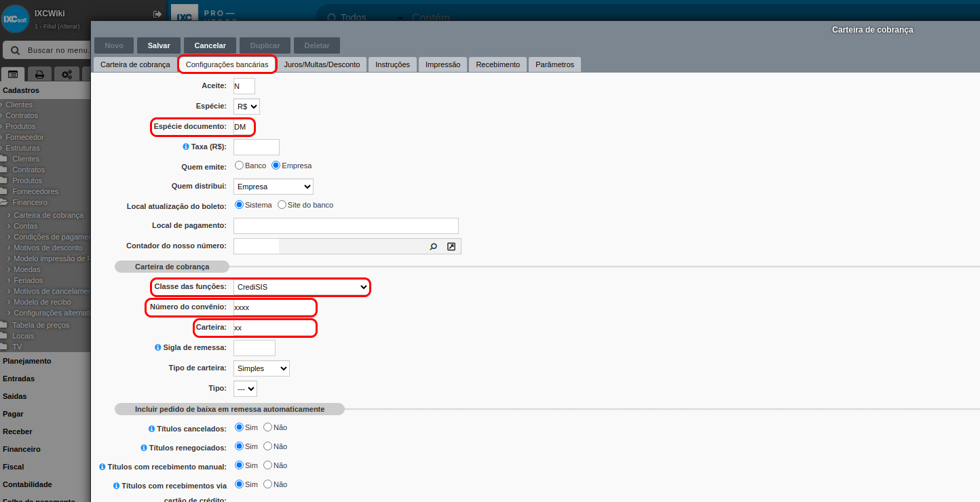Click the Fornecedores folder icon
Screen dimensions: 980x502
[x=4, y=191]
